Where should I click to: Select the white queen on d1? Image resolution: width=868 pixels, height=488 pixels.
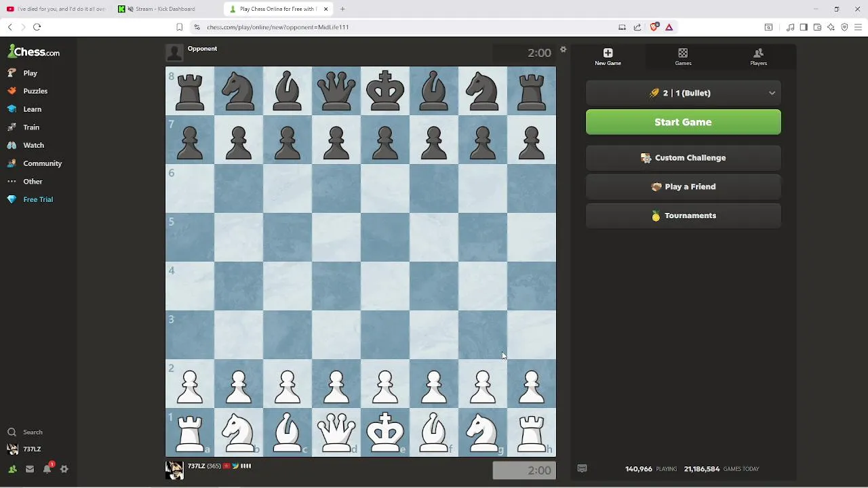click(x=336, y=432)
